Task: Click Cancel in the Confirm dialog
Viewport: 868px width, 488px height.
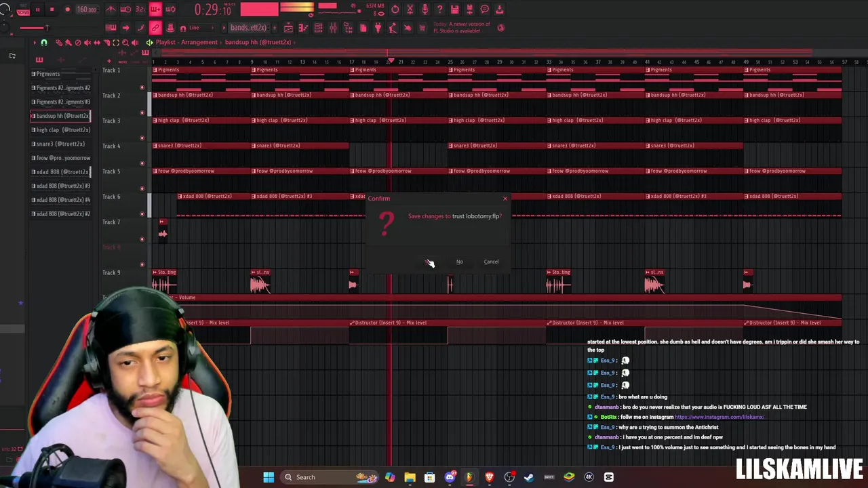Action: tap(491, 262)
